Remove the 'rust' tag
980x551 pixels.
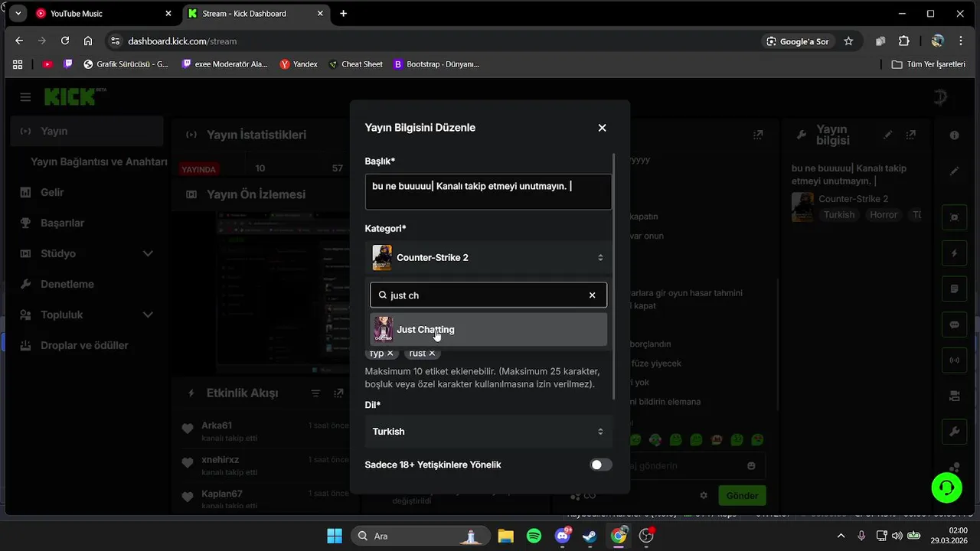pos(432,353)
